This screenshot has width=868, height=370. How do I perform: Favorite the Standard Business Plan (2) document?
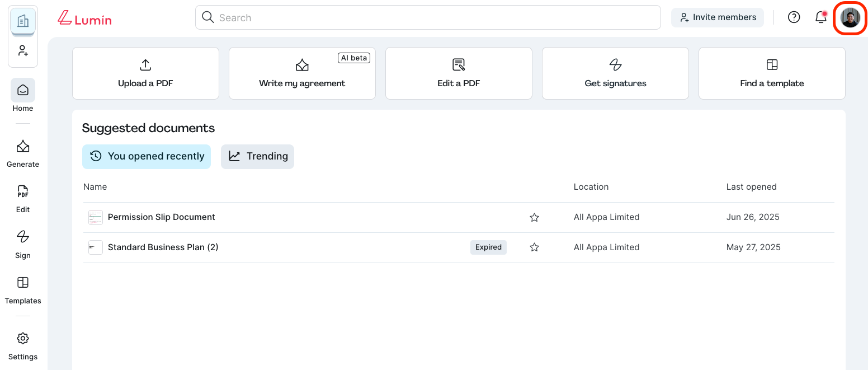click(x=534, y=247)
